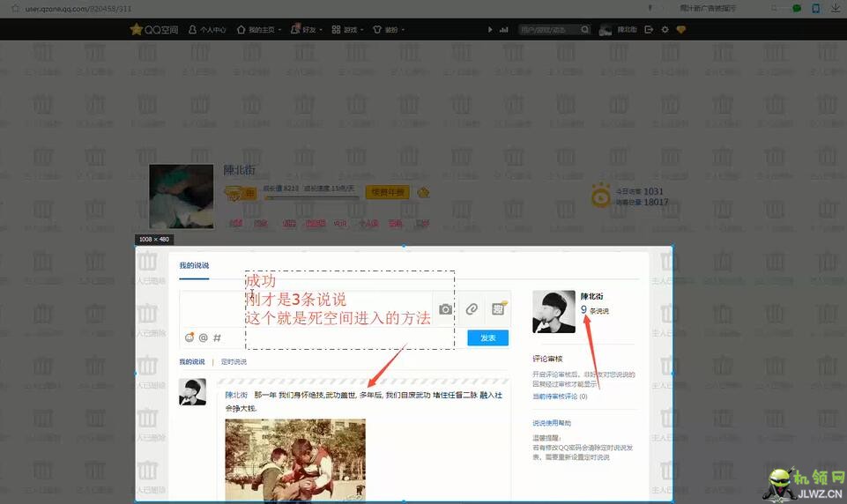Select the 我的说说 top tab

(194, 265)
